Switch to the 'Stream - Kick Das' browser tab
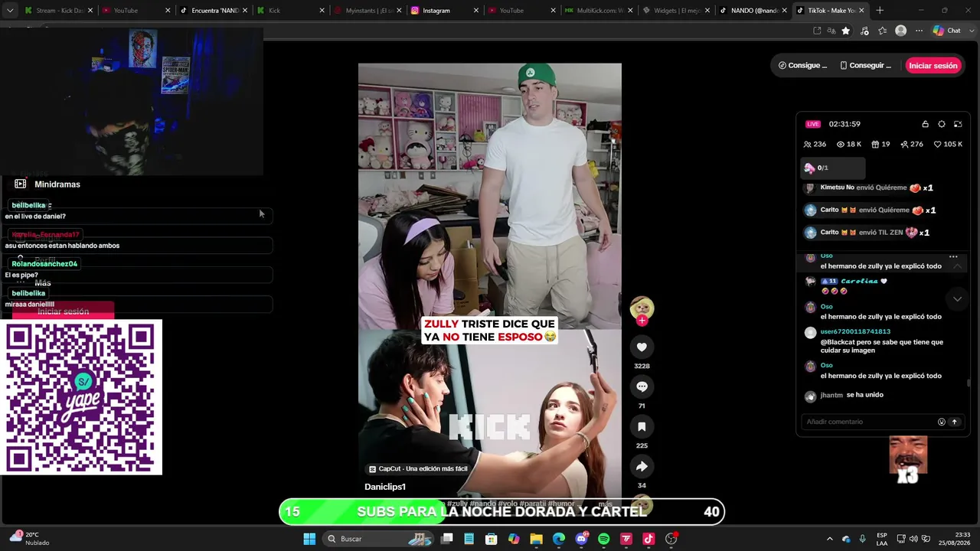Screen dimensions: 980x551 click(x=58, y=11)
